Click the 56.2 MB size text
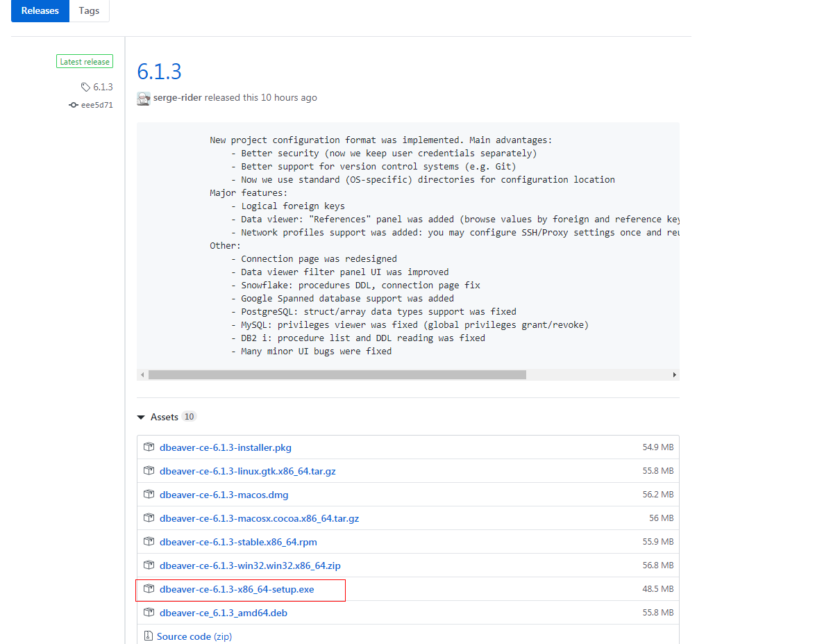Image resolution: width=840 pixels, height=644 pixels. tap(657, 495)
